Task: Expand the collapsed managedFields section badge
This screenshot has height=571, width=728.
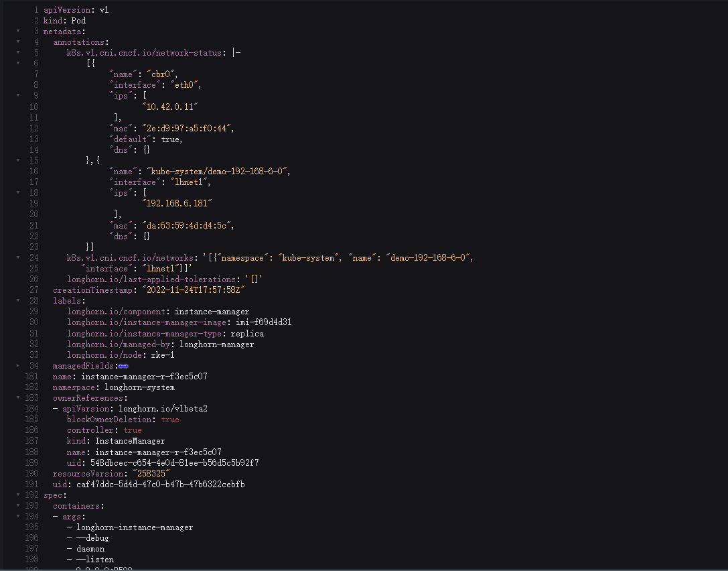Action: [123, 365]
